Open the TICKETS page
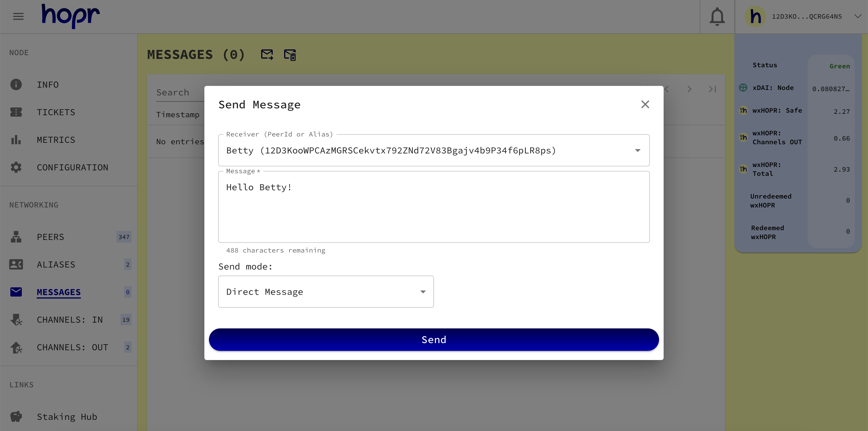868x431 pixels. pos(56,112)
